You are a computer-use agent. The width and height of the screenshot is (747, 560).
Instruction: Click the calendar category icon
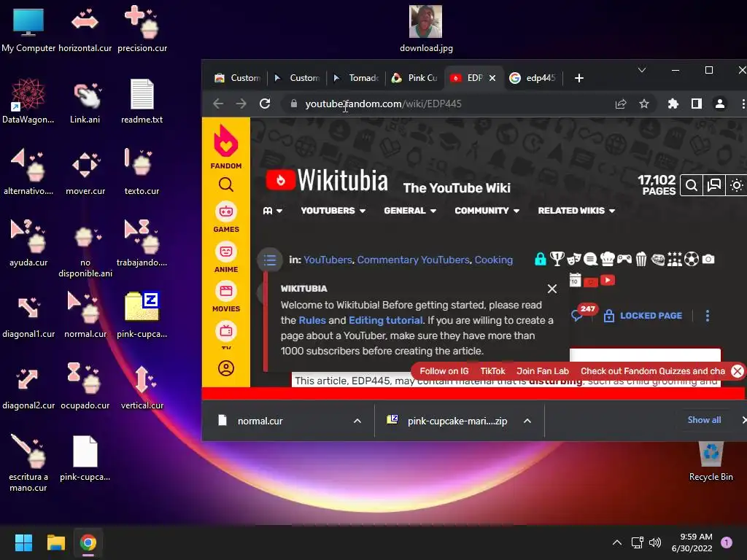point(575,280)
